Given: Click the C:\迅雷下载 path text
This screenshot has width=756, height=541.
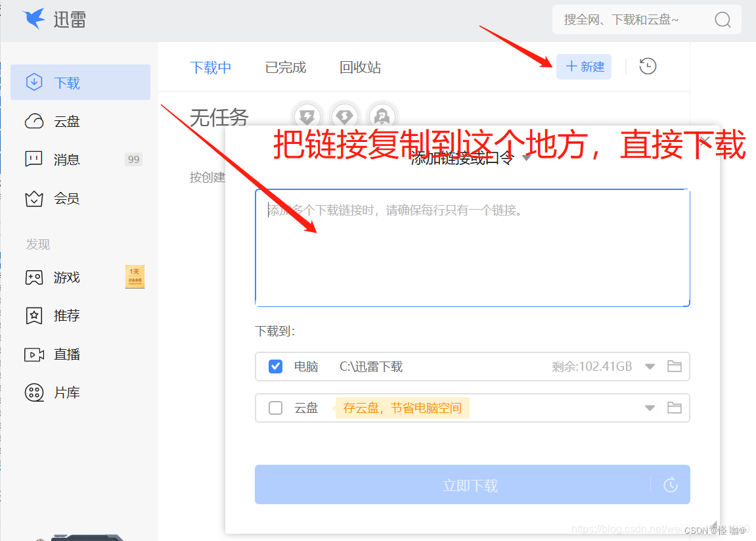Looking at the screenshot, I should tap(370, 367).
